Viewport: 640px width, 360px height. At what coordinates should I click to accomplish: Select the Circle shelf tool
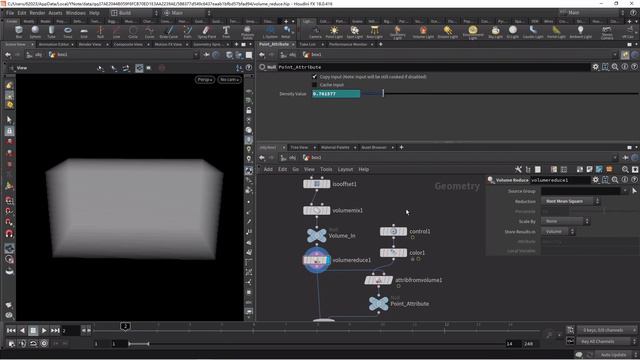click(x=133, y=31)
